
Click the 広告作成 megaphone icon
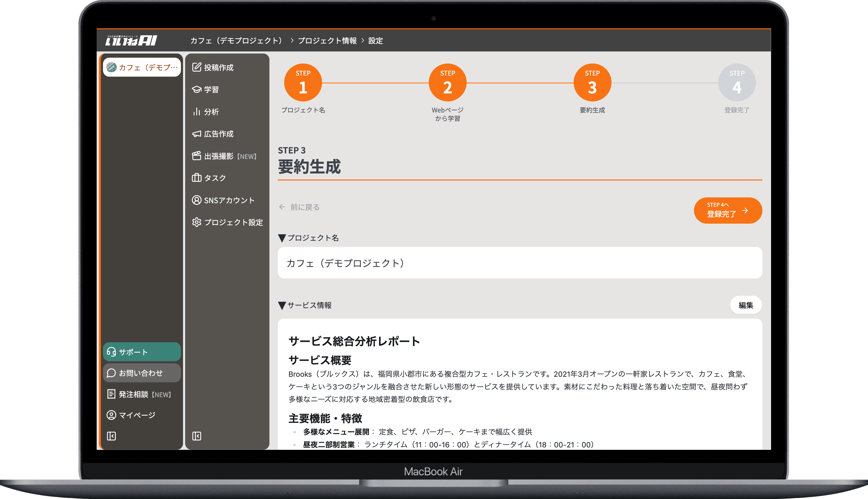tap(196, 134)
